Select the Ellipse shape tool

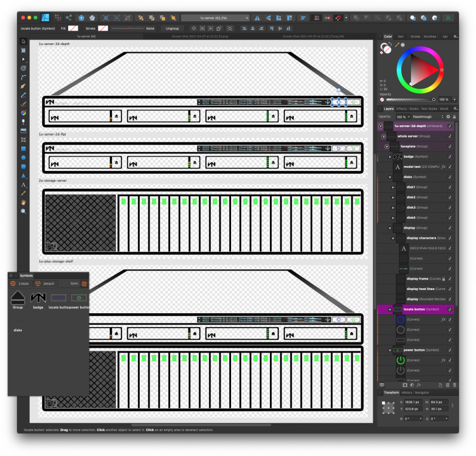23,158
